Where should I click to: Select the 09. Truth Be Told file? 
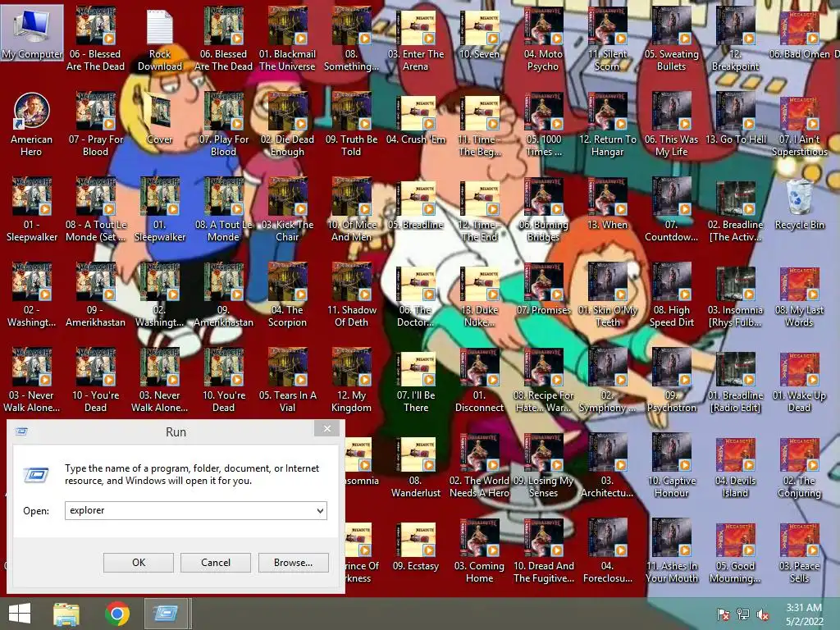pyautogui.click(x=351, y=125)
